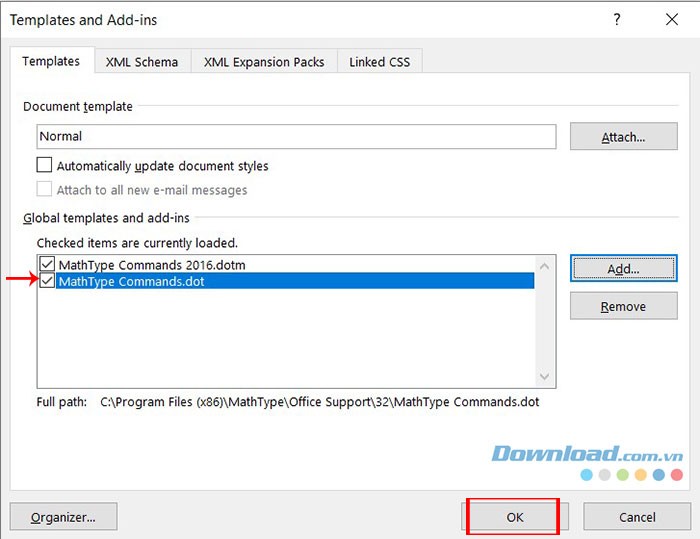Switch to the Templates tab
The width and height of the screenshot is (700, 539).
pyautogui.click(x=51, y=61)
